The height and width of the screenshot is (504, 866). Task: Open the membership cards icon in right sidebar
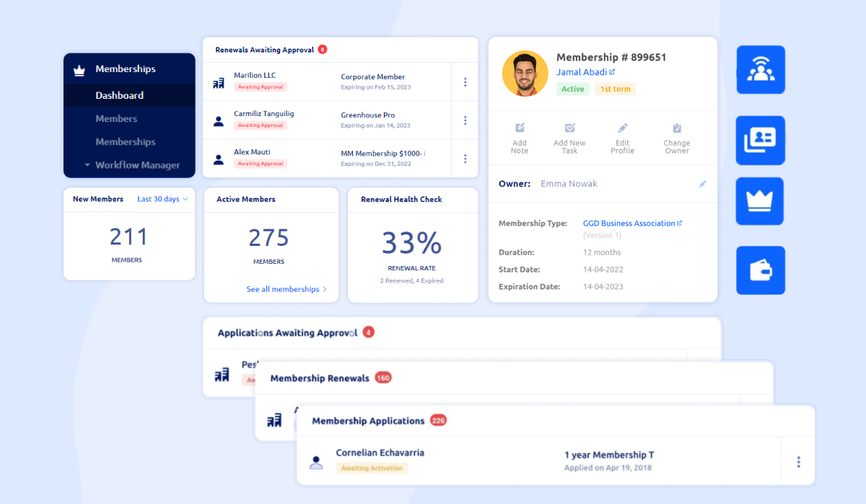tap(760, 140)
